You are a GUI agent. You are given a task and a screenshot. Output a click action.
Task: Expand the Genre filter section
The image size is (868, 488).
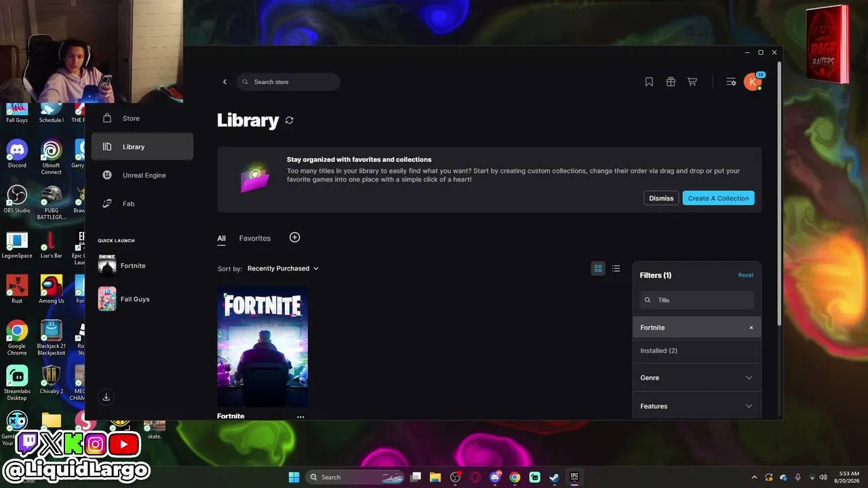697,378
